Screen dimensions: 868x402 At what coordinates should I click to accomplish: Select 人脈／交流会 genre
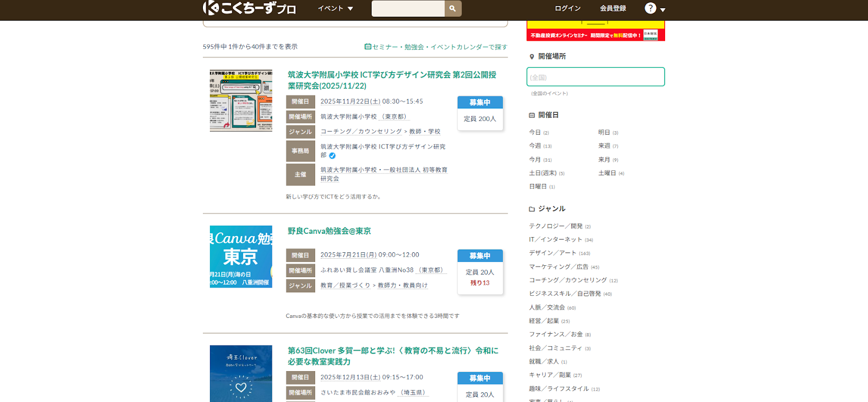pyautogui.click(x=547, y=308)
